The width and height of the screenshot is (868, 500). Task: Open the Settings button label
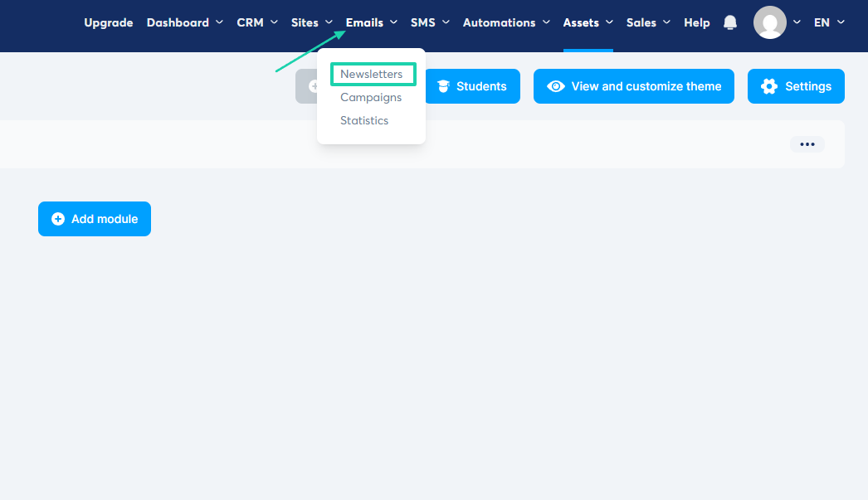tap(808, 86)
